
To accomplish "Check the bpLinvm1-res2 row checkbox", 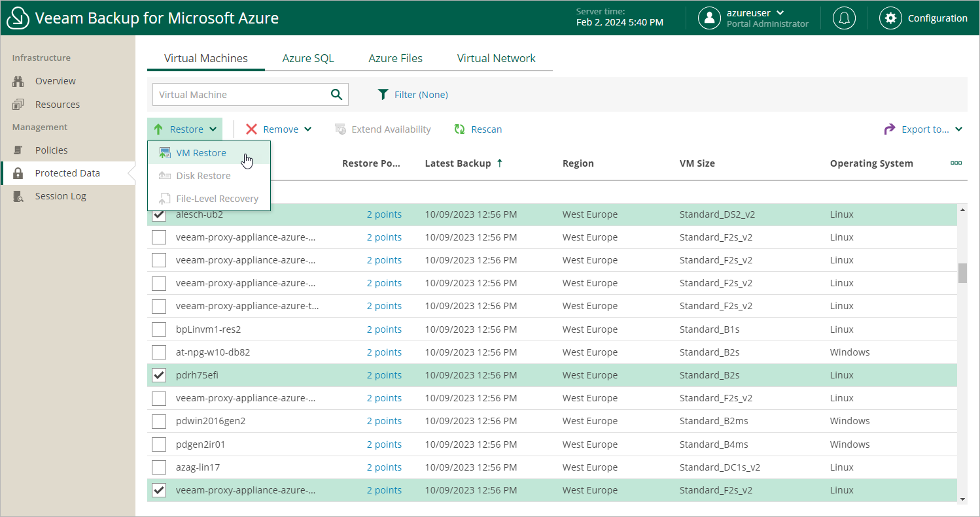I will click(159, 329).
